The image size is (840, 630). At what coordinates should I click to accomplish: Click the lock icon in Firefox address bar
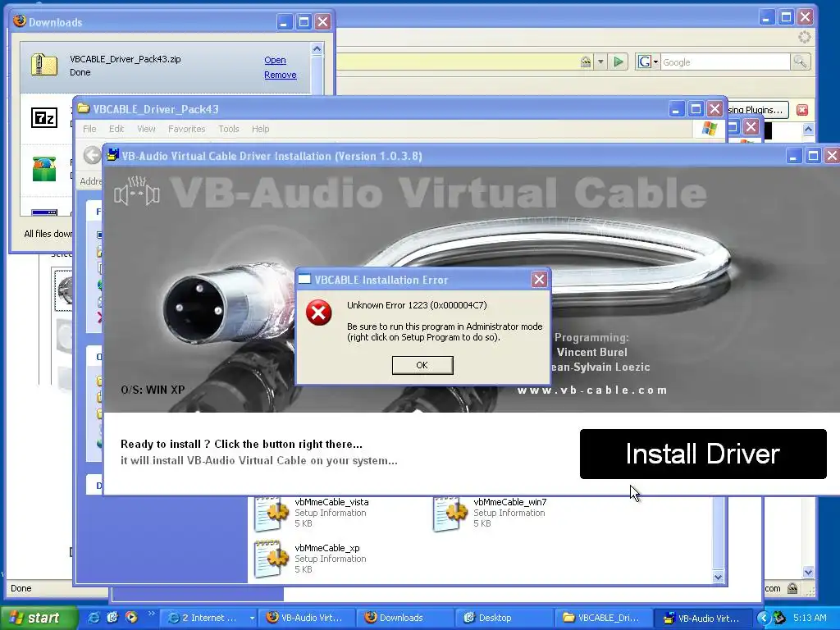(586, 62)
